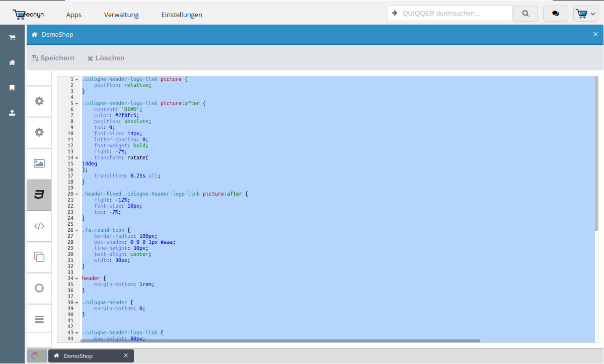Click the magnifier search button

pos(525,14)
